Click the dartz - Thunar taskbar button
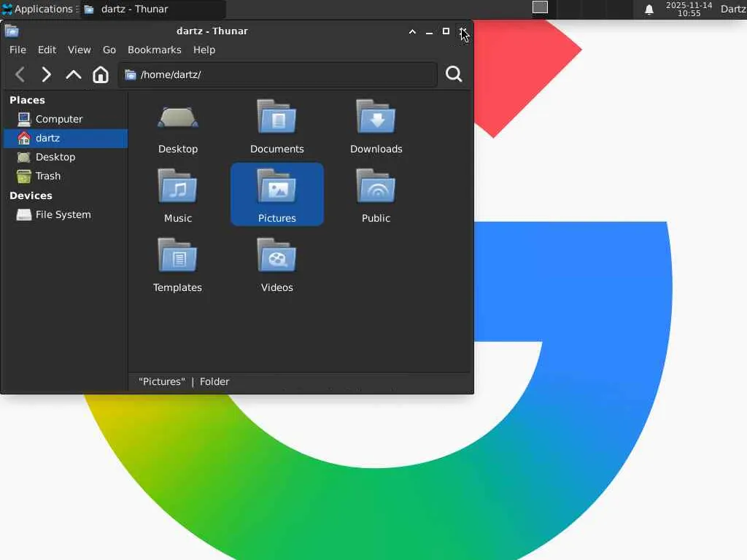Viewport: 747px width, 560px height. [x=152, y=9]
